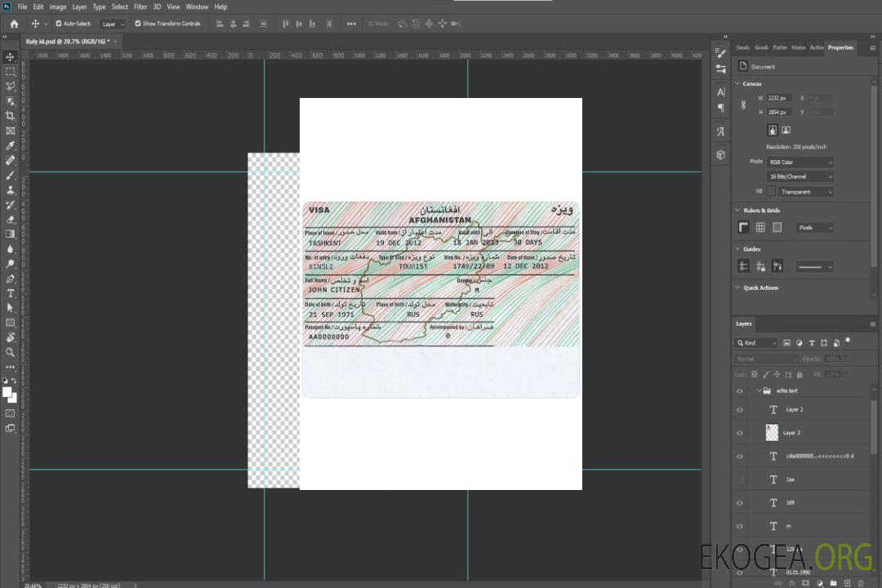Open the 16 Bits/Channel dropdown

[x=800, y=176]
